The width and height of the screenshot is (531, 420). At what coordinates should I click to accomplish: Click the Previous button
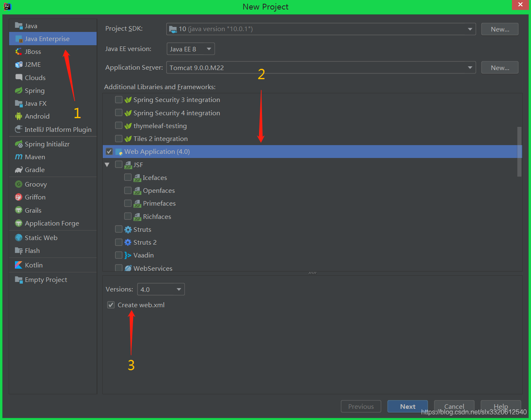point(361,406)
